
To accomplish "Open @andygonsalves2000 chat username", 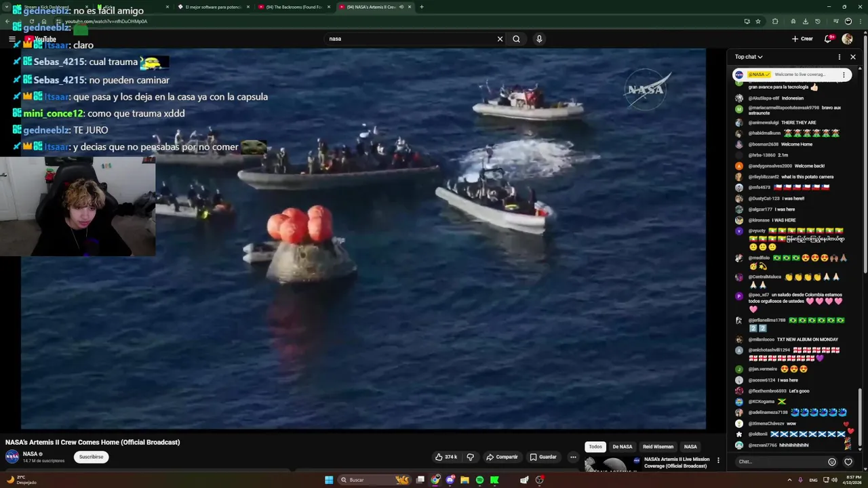I will pos(770,166).
